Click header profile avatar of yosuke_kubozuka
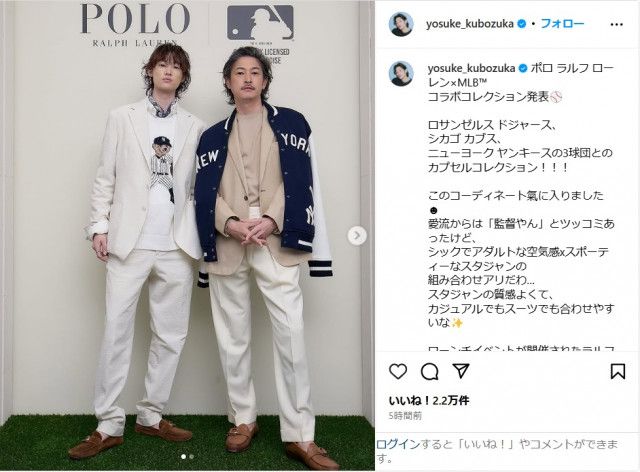 [401, 24]
